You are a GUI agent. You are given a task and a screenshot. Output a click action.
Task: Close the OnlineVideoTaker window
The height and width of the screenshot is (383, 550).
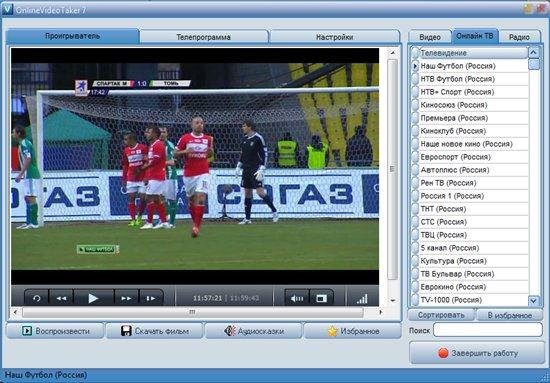pyautogui.click(x=541, y=9)
